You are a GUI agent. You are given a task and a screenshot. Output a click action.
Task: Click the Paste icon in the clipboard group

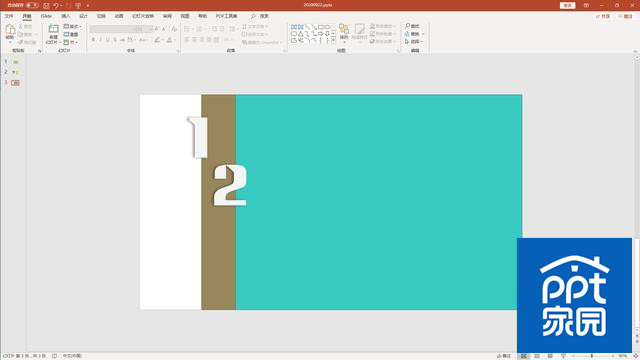click(10, 30)
